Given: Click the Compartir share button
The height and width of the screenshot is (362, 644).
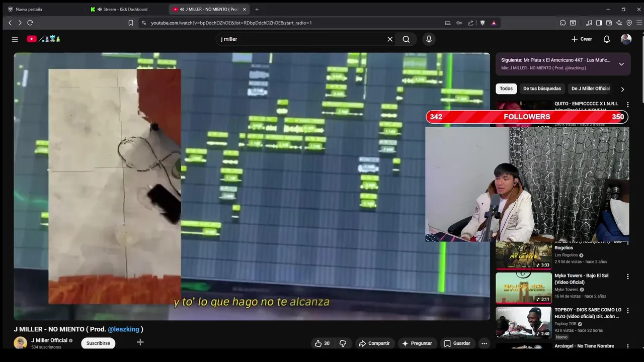Looking at the screenshot, I should click(374, 343).
